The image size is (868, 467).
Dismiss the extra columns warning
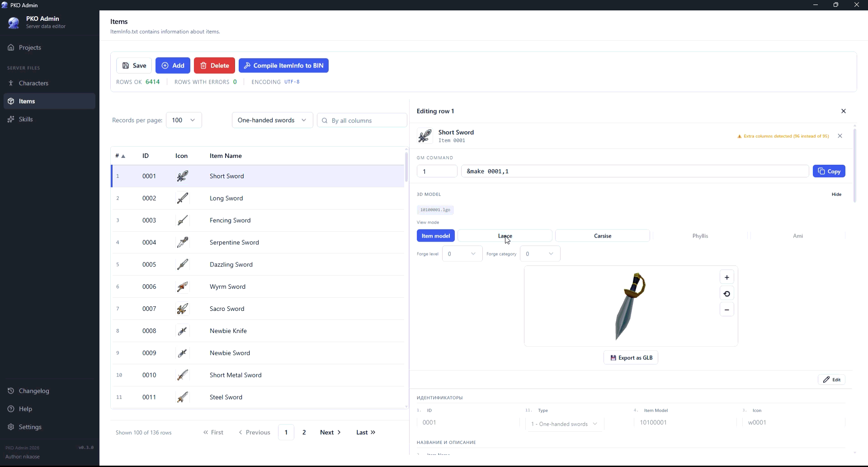point(840,136)
